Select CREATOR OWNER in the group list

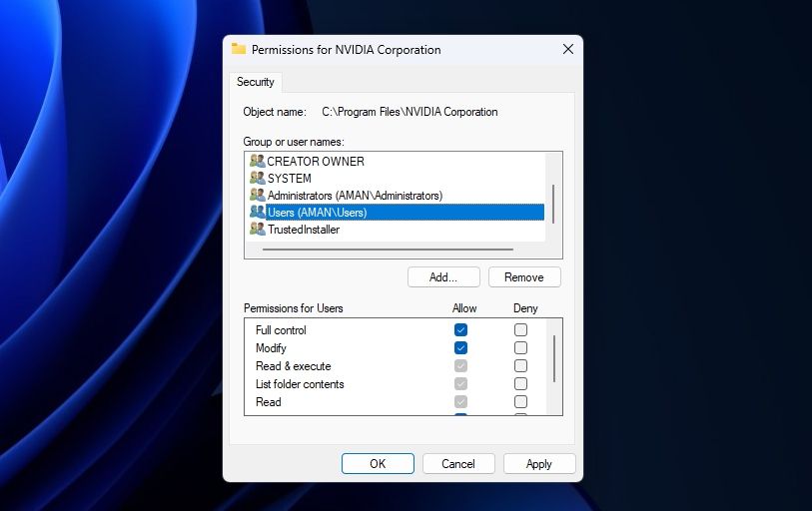pyautogui.click(x=316, y=161)
